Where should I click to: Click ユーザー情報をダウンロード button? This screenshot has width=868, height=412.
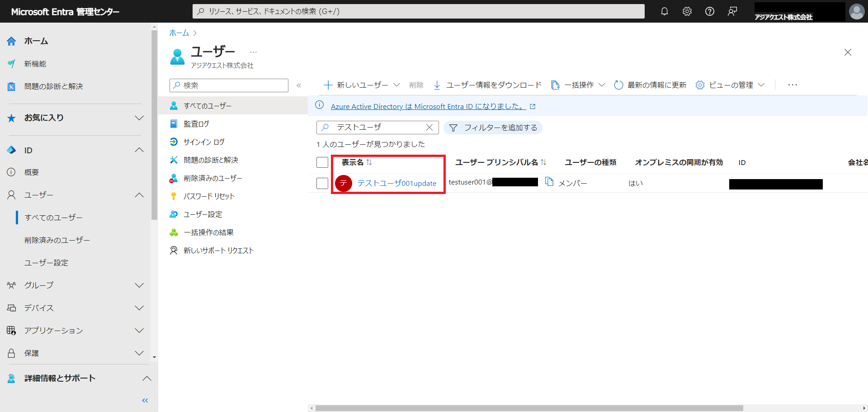(x=487, y=85)
